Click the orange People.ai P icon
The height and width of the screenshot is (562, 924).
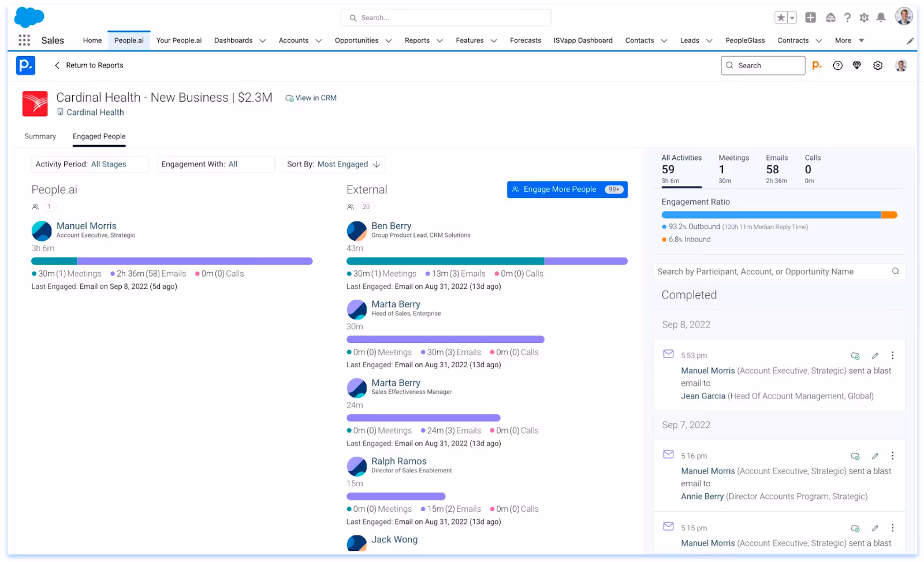pos(817,66)
